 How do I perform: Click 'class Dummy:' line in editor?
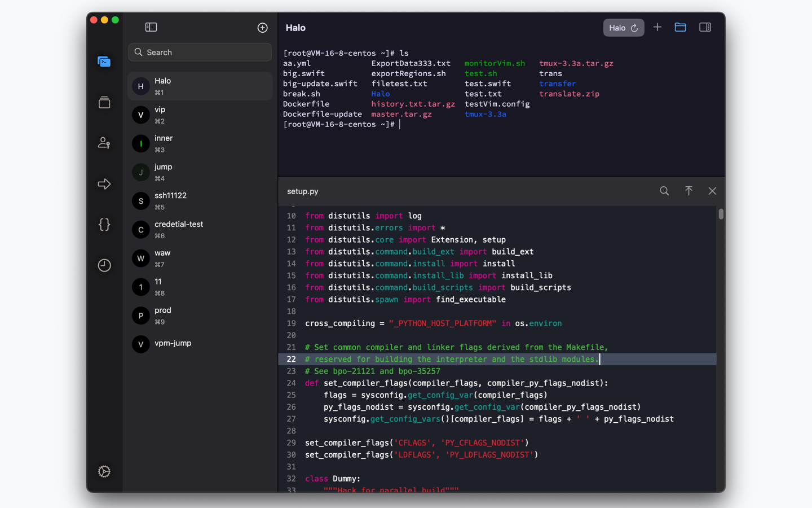pyautogui.click(x=333, y=479)
